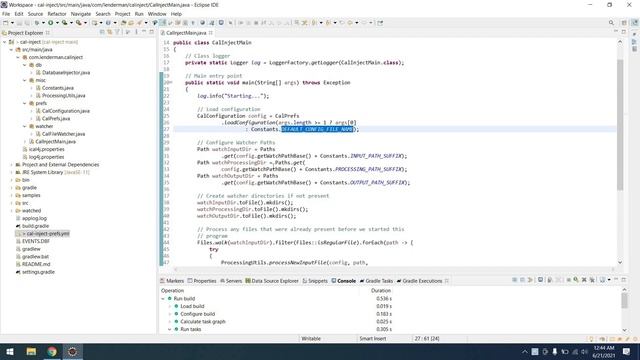The width and height of the screenshot is (640, 360).
Task: Open the File menu
Action: pos(6,14)
